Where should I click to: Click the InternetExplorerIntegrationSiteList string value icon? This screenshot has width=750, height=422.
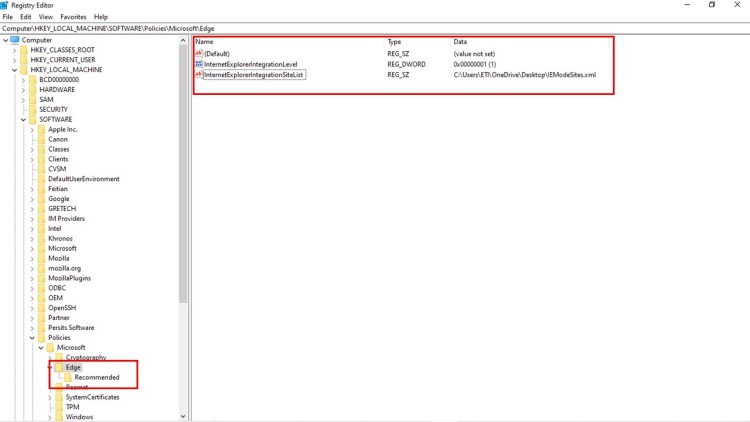click(x=199, y=75)
